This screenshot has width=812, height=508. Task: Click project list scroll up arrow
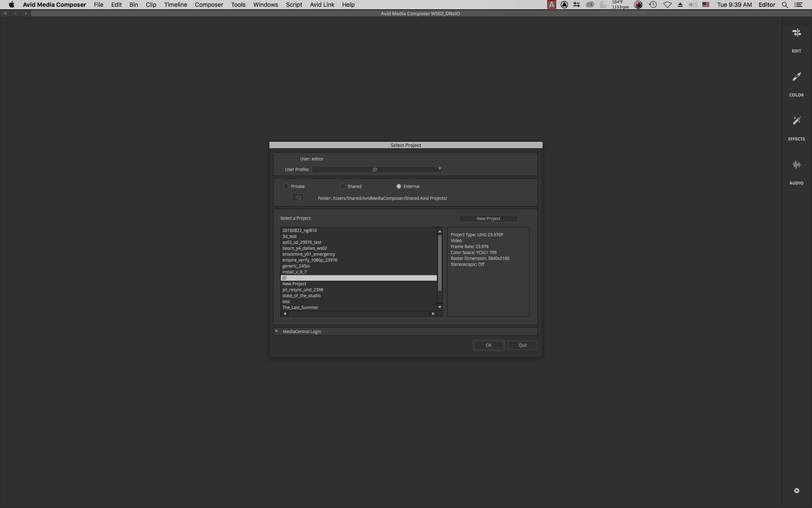click(x=440, y=231)
